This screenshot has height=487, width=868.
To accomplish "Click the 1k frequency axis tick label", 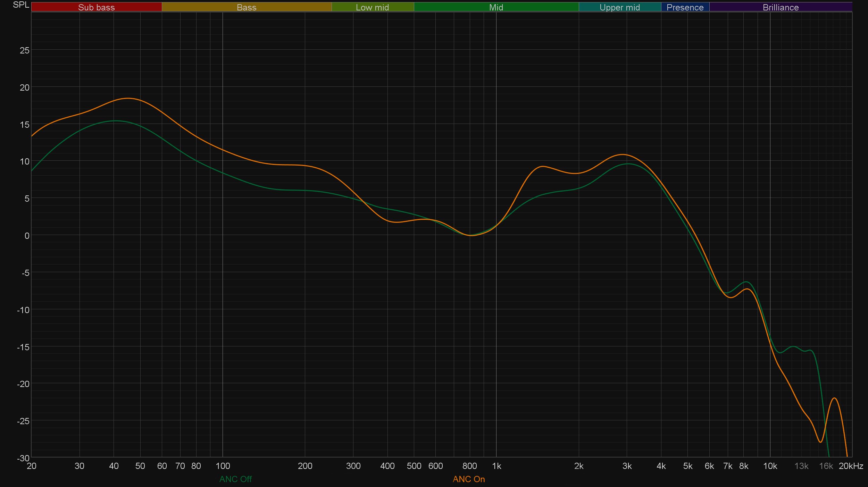I will [496, 466].
